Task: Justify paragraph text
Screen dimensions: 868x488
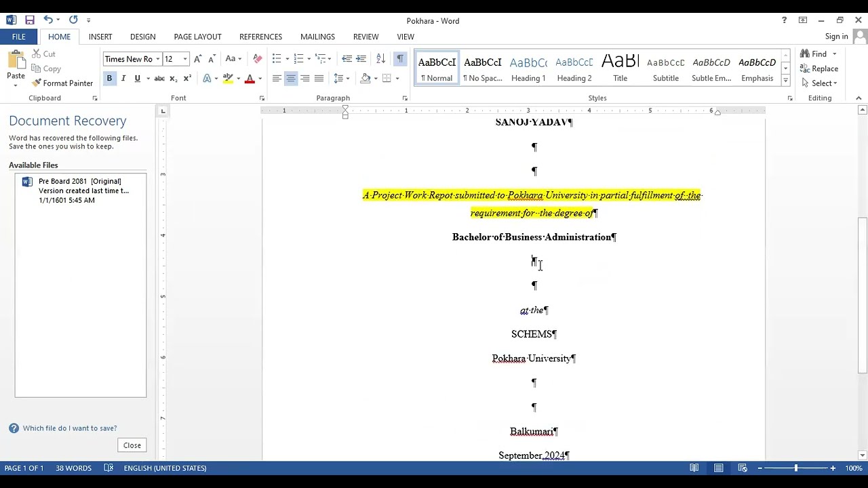Action: (x=319, y=79)
